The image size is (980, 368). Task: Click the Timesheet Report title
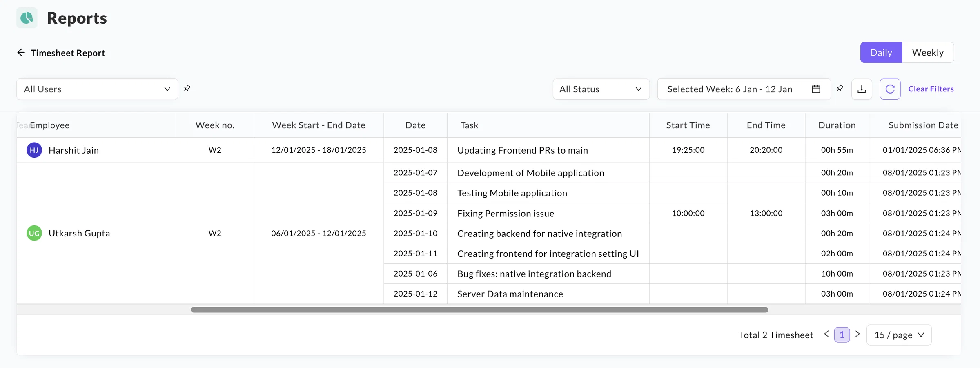(68, 53)
